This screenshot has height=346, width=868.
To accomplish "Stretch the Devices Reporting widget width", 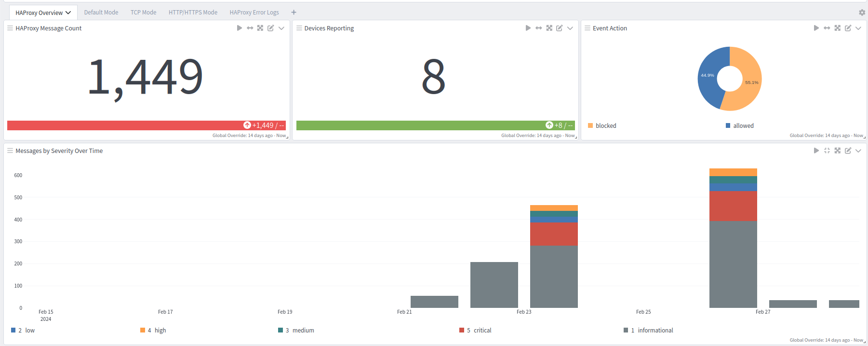I will point(538,28).
